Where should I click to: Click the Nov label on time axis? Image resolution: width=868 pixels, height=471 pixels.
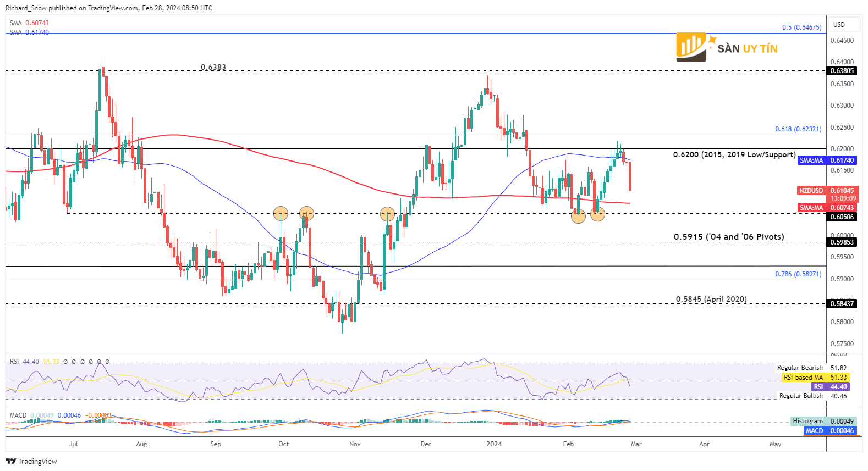[x=355, y=444]
